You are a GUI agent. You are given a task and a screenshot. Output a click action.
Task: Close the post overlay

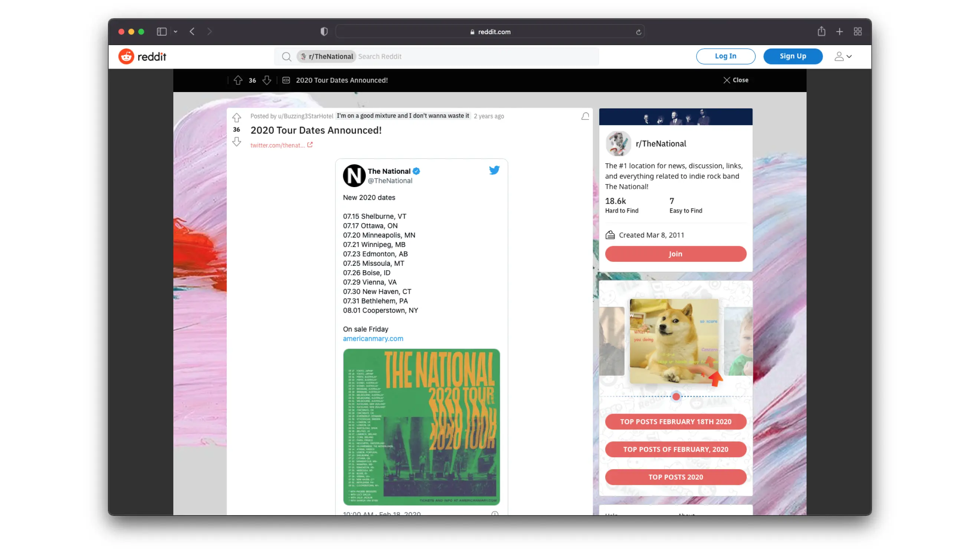(736, 80)
